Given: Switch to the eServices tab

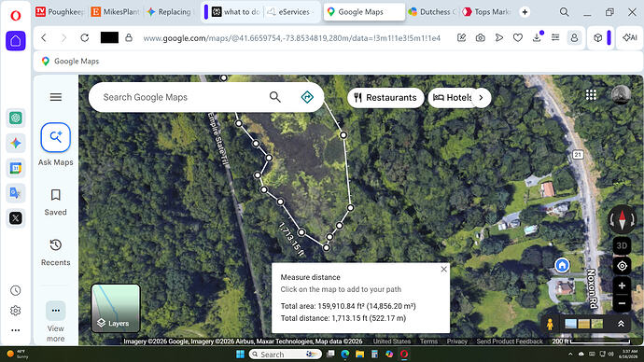Looking at the screenshot, I should [290, 12].
